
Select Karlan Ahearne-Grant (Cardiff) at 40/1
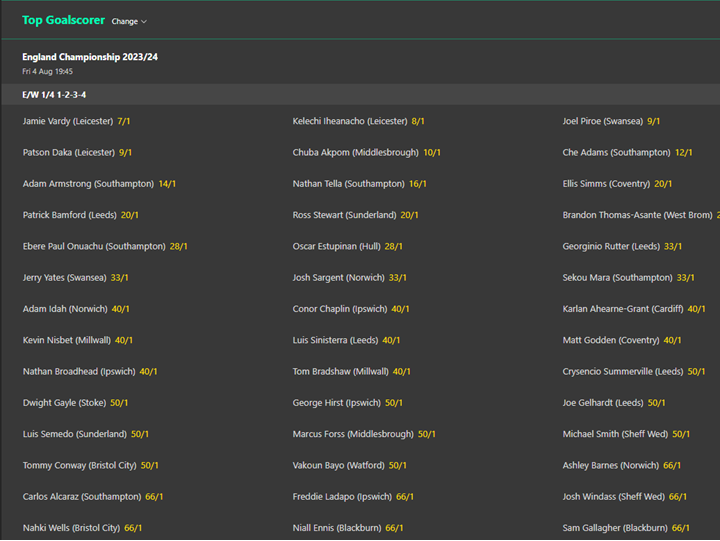click(634, 309)
